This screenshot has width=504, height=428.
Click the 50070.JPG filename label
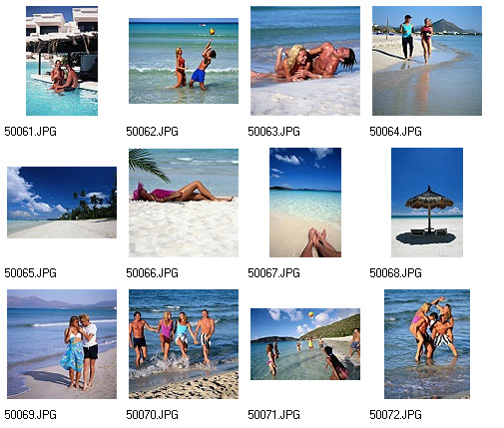152,415
